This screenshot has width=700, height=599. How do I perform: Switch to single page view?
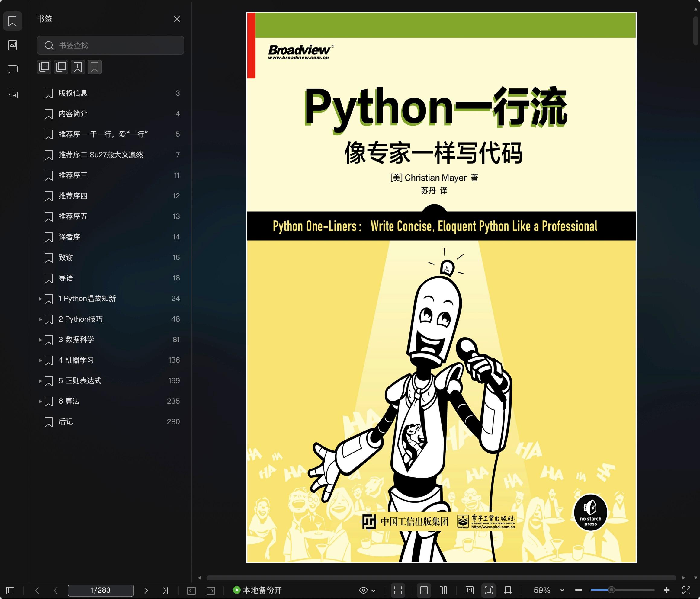coord(424,590)
